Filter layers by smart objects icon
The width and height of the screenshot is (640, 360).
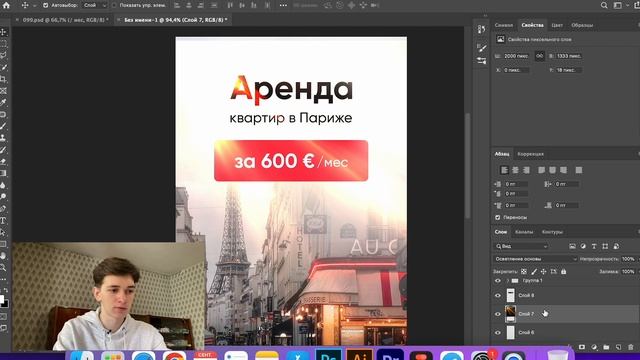tap(616, 246)
